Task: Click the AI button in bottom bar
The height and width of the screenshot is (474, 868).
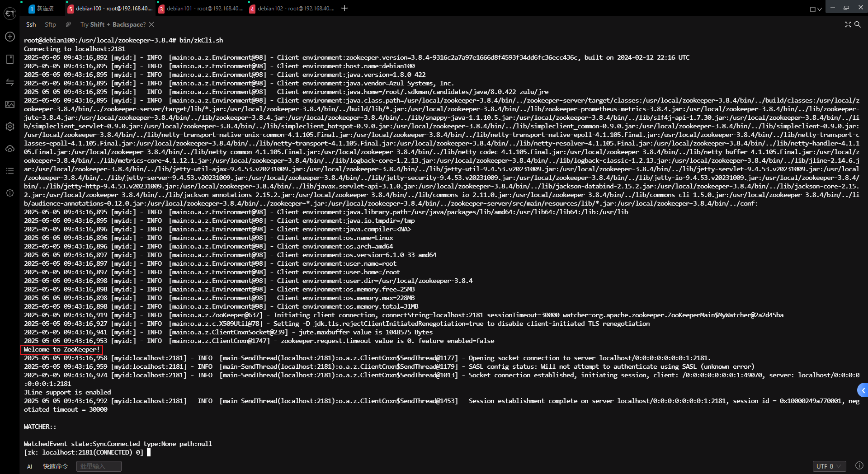Action: click(30, 466)
